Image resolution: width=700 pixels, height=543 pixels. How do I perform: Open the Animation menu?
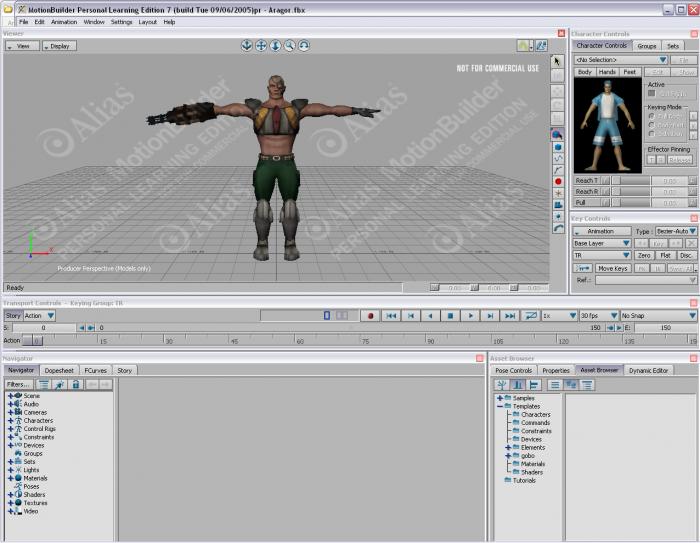[x=64, y=21]
